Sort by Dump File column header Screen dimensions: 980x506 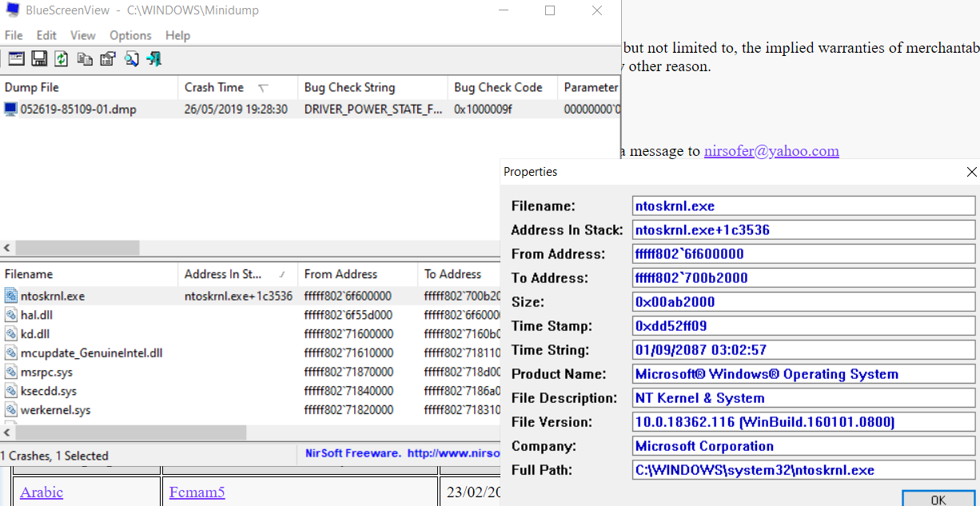[x=89, y=87]
